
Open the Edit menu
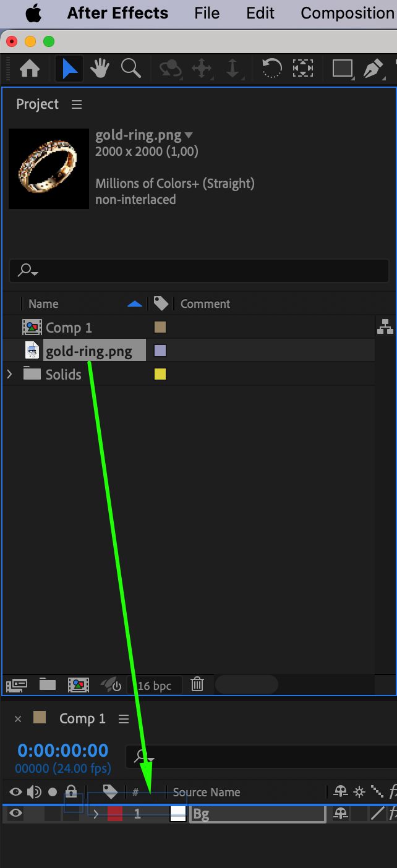coord(260,13)
